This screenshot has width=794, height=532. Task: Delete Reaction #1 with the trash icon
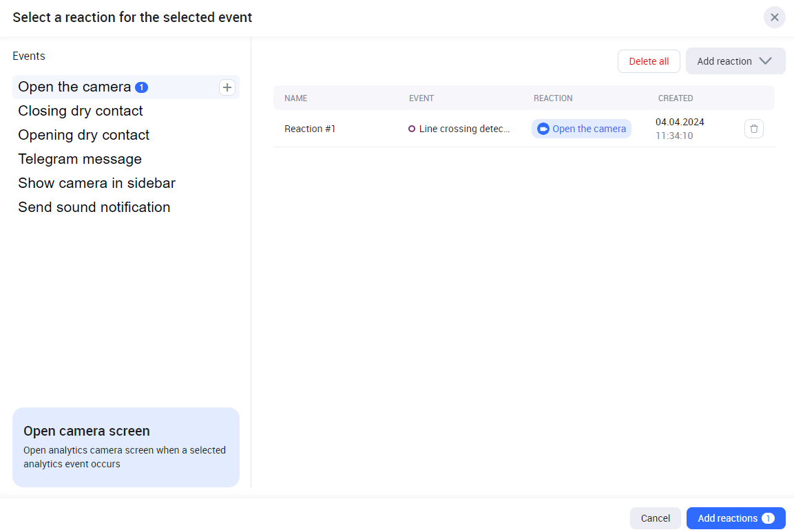754,129
